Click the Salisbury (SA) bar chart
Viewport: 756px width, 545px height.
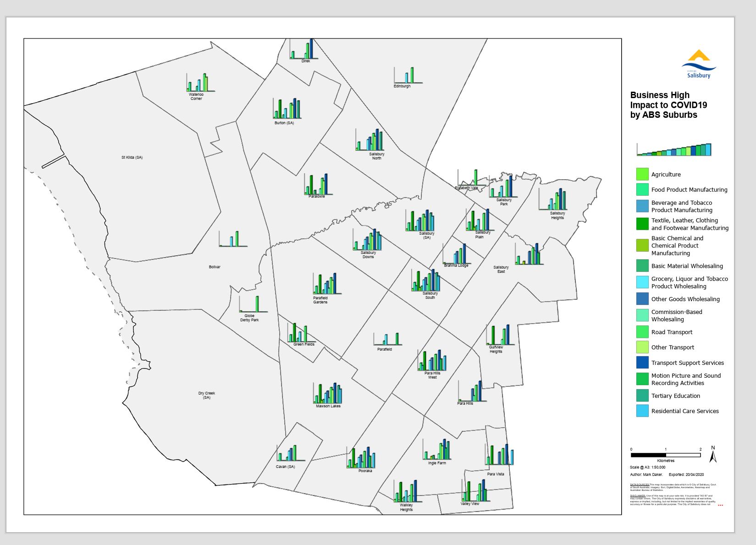click(419, 220)
